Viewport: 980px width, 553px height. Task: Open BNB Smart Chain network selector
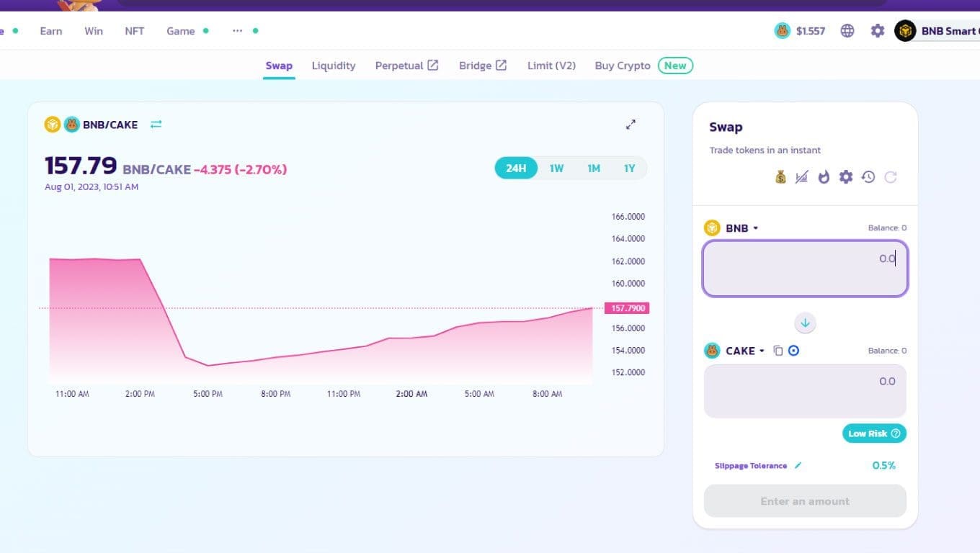[937, 31]
